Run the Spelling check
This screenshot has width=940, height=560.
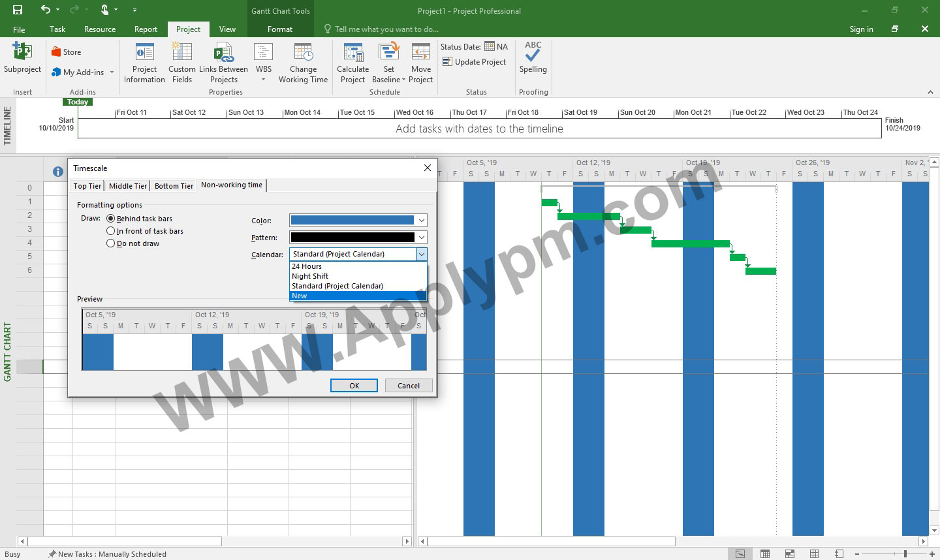[533, 59]
